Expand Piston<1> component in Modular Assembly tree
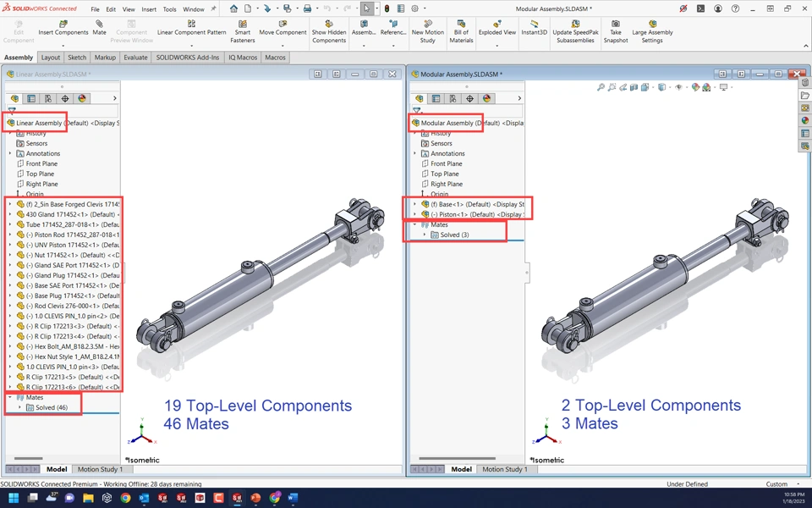 tap(414, 214)
